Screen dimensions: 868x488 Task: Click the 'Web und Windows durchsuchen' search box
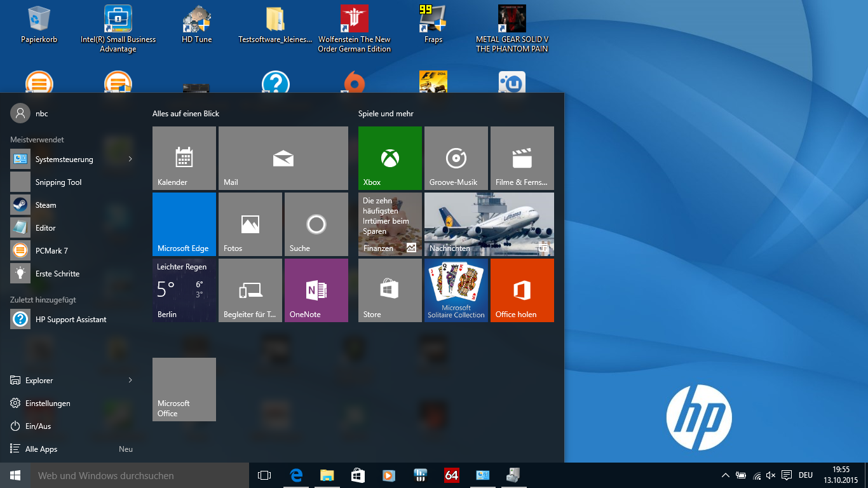[140, 475]
